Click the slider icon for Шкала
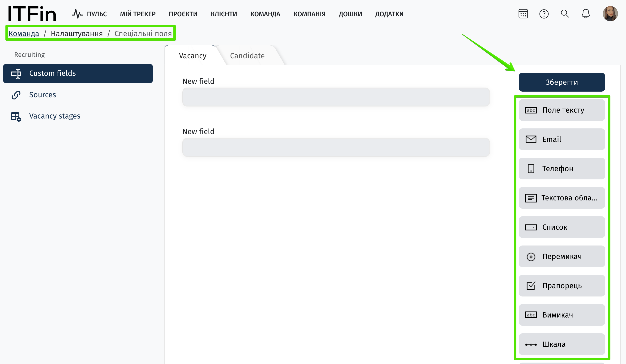Screen dimensions: 626x364 (531, 344)
